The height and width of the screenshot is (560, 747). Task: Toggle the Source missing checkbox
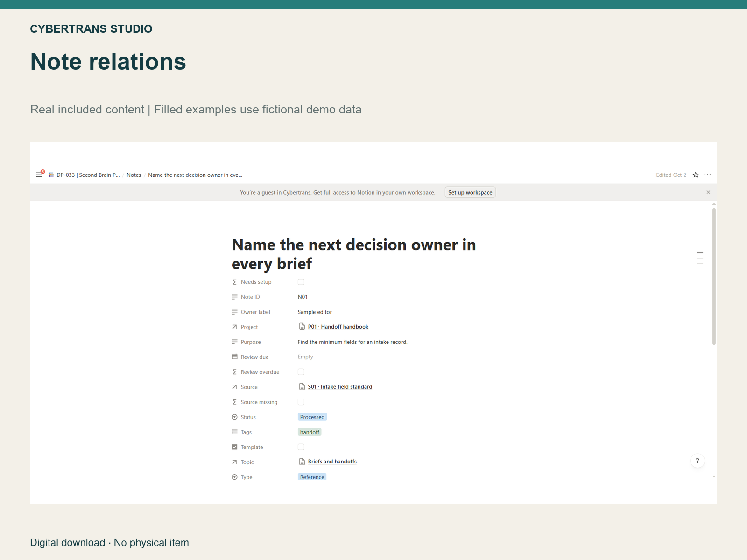pyautogui.click(x=301, y=402)
